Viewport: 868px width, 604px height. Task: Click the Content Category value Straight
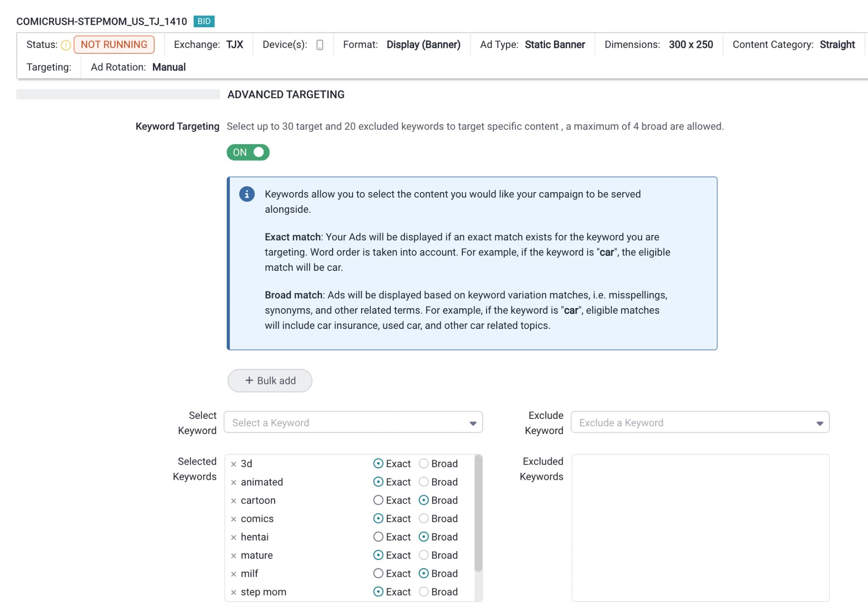[x=837, y=45]
